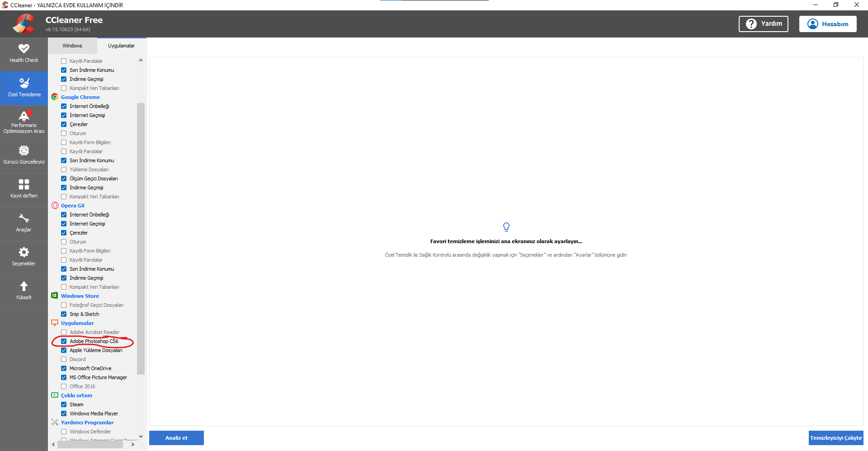Viewport: 868px width, 451px height.
Task: Click the CCleaner title bar icon
Action: tap(5, 5)
